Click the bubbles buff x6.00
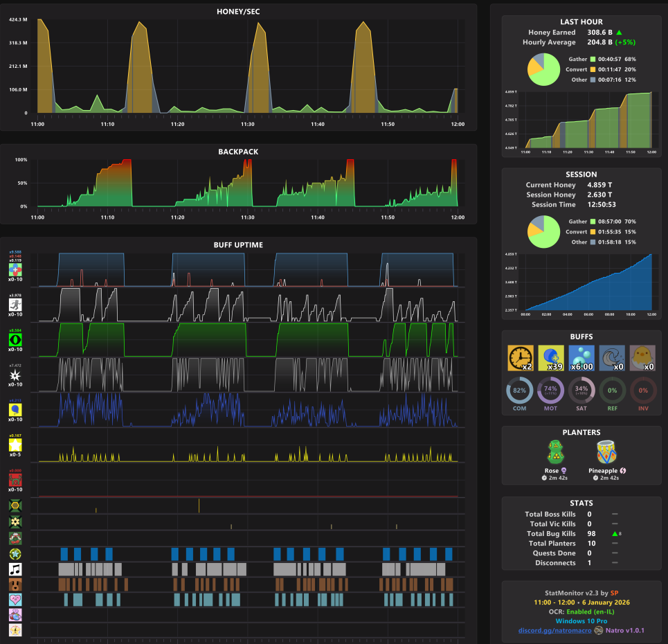Image resolution: width=668 pixels, height=644 pixels. pos(581,358)
